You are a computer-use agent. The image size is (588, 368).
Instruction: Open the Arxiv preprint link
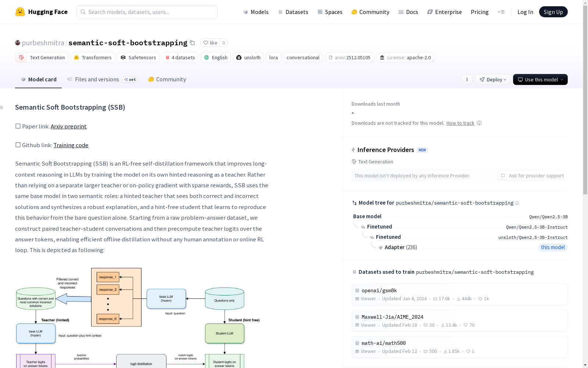coord(69,127)
